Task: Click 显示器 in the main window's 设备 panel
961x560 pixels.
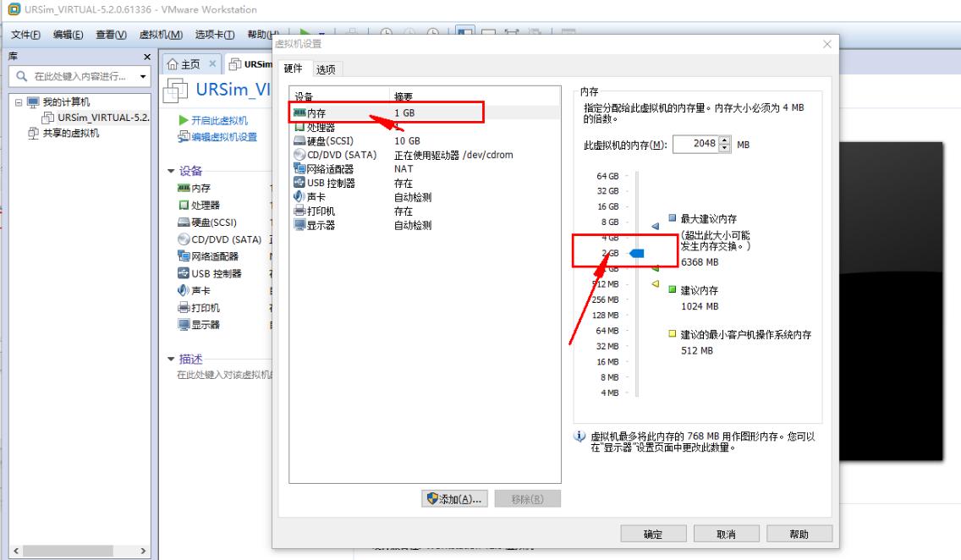Action: (199, 325)
